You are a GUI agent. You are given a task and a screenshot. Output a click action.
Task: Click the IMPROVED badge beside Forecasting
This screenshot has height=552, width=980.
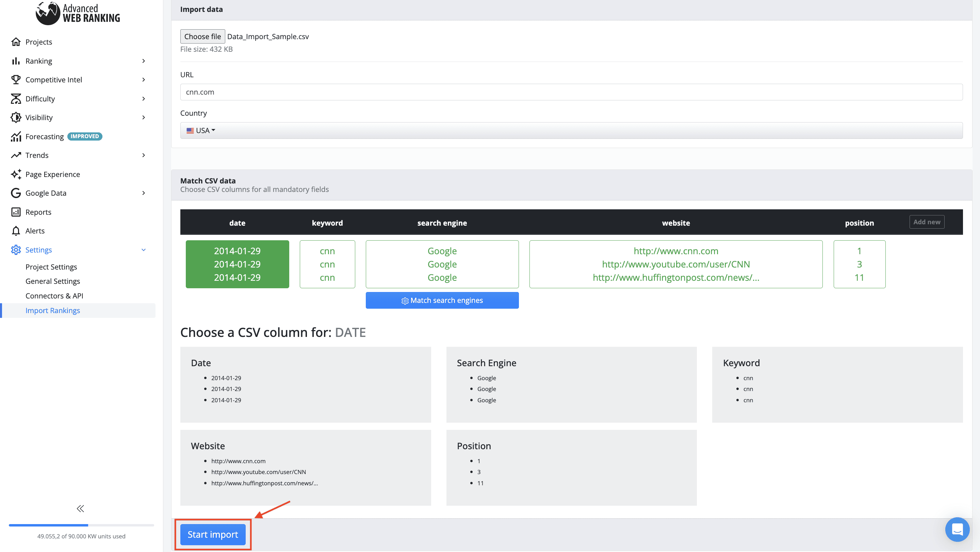click(x=84, y=136)
